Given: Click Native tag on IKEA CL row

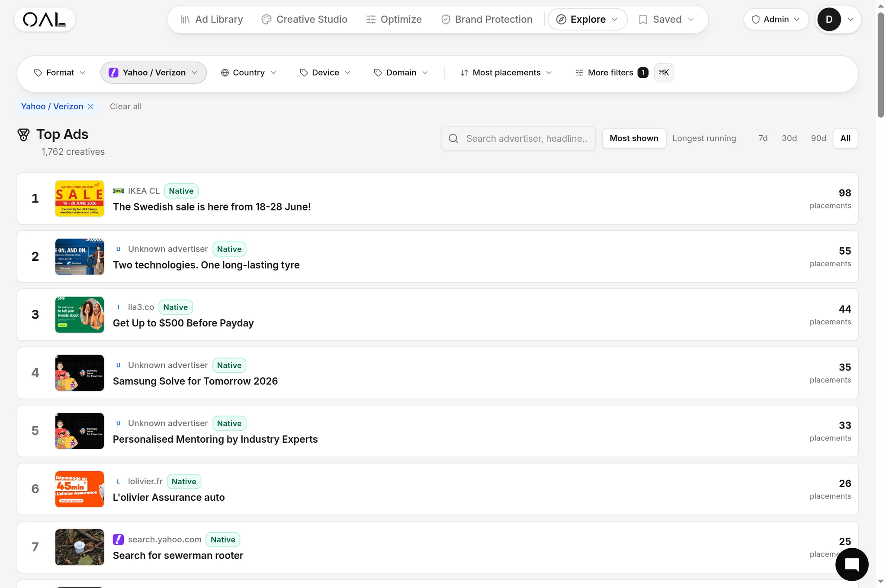Looking at the screenshot, I should (181, 191).
